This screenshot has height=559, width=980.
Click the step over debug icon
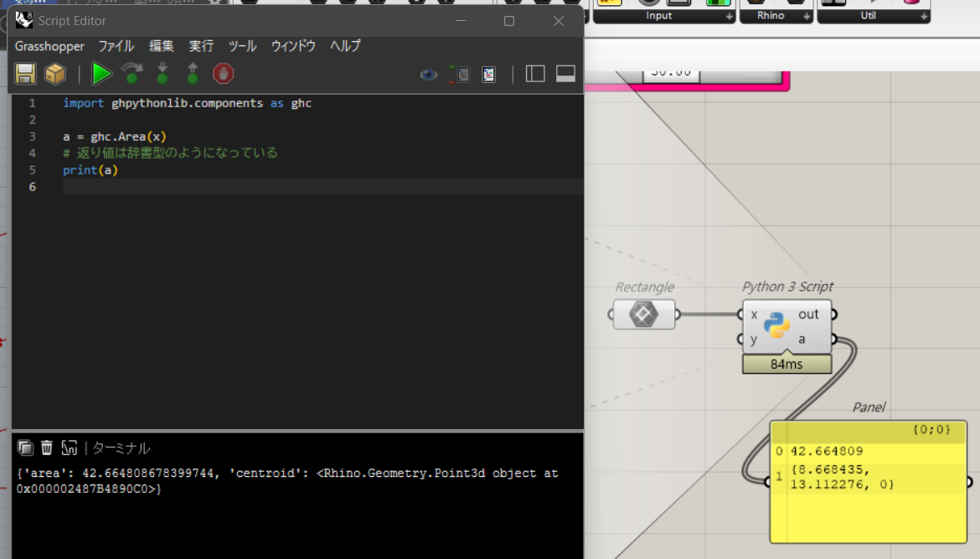132,75
